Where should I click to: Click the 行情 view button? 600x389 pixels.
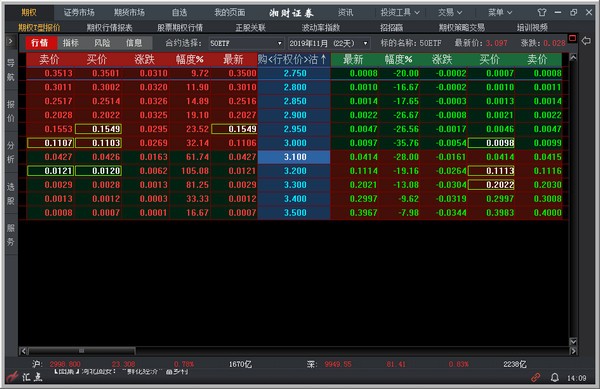(x=40, y=43)
